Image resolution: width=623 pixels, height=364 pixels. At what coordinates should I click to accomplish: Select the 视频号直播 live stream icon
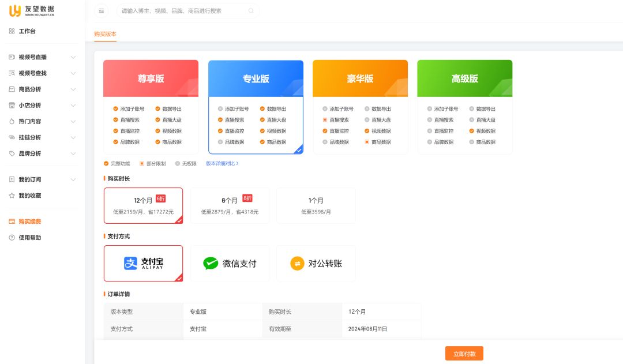pos(13,58)
